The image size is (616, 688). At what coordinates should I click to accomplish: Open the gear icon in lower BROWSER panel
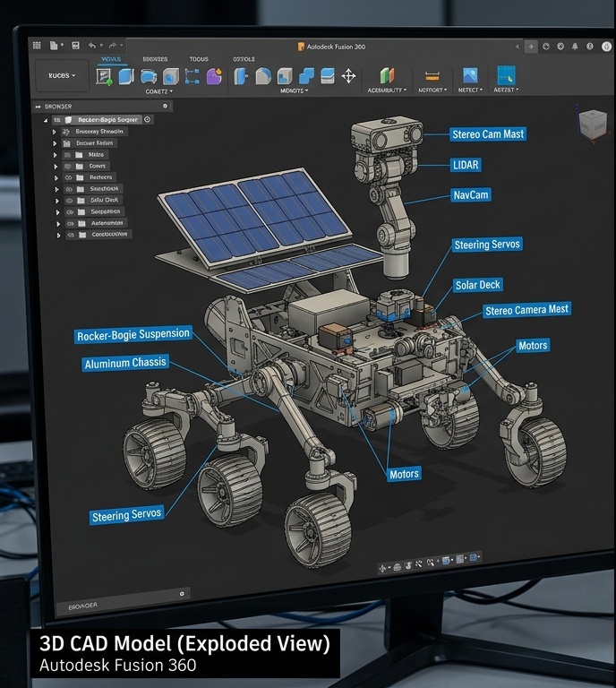[182, 594]
